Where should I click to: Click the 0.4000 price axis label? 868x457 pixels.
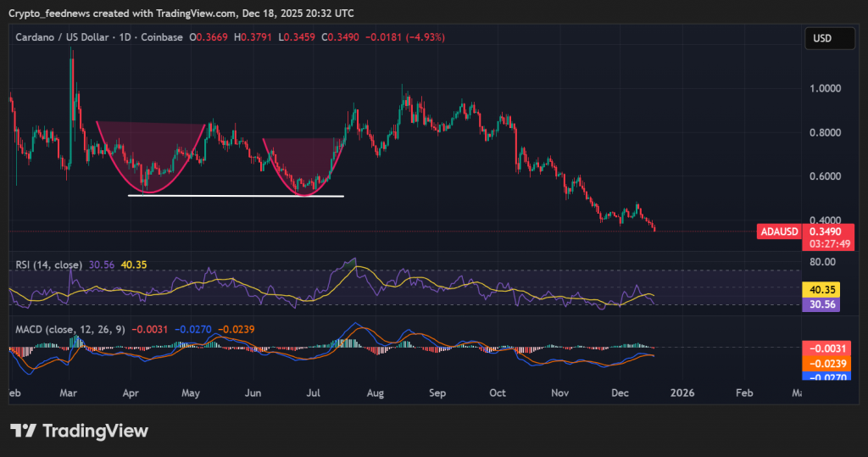click(x=826, y=220)
